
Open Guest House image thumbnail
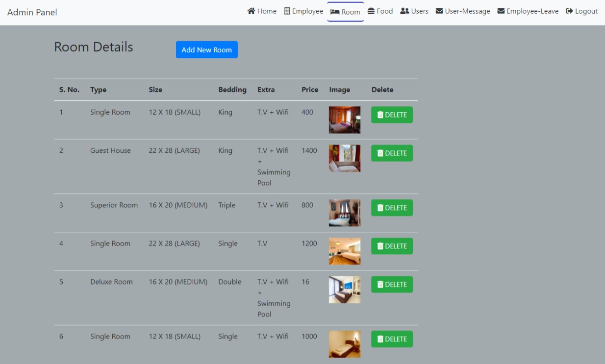point(345,158)
